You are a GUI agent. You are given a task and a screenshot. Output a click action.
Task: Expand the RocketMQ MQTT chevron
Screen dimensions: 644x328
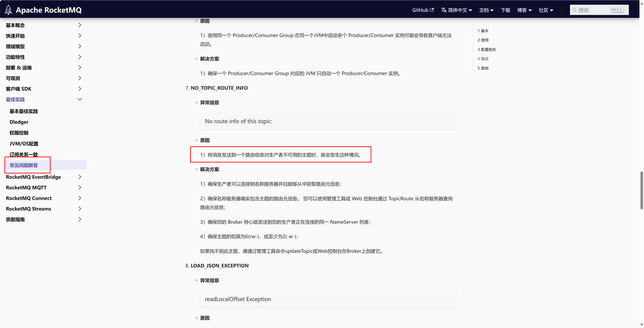80,187
